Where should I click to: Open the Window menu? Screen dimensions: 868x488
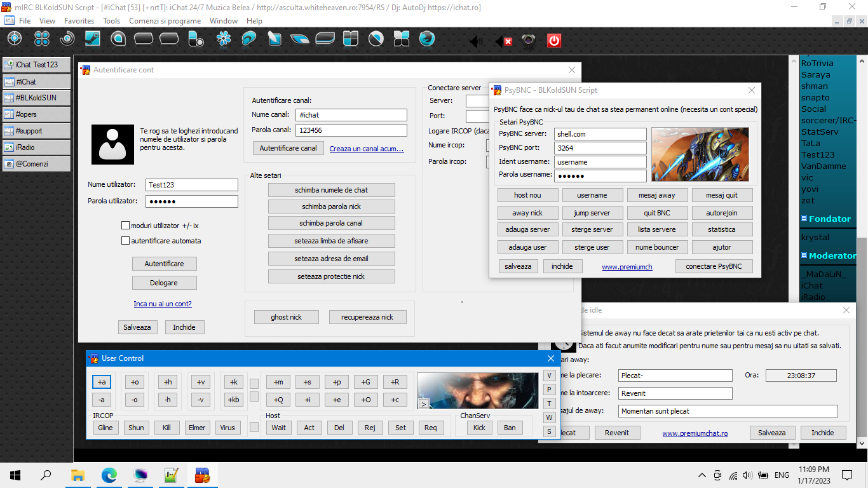click(224, 21)
